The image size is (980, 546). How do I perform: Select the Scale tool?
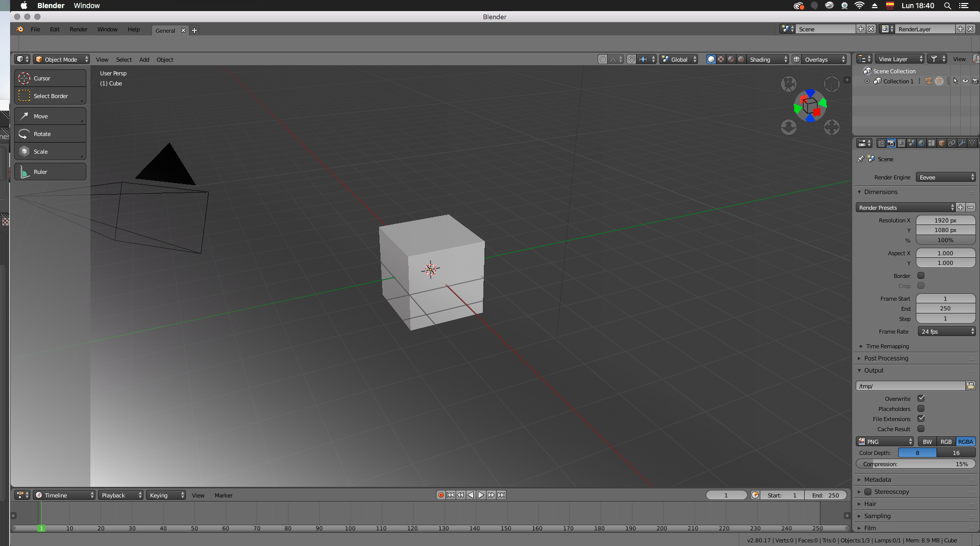pyautogui.click(x=50, y=152)
